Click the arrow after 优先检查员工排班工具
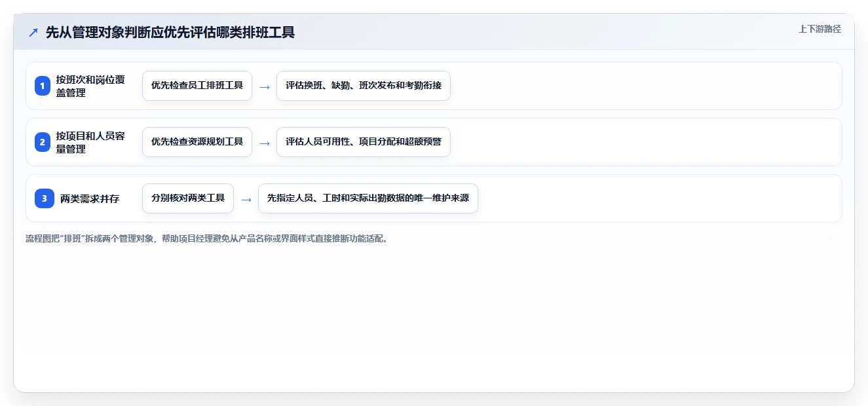This screenshot has width=868, height=406. (x=265, y=86)
